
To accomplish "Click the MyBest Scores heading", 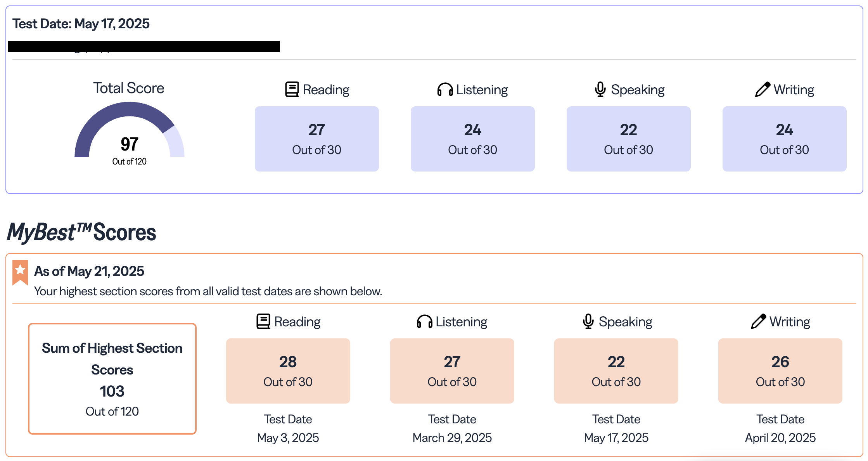I will 81,232.
